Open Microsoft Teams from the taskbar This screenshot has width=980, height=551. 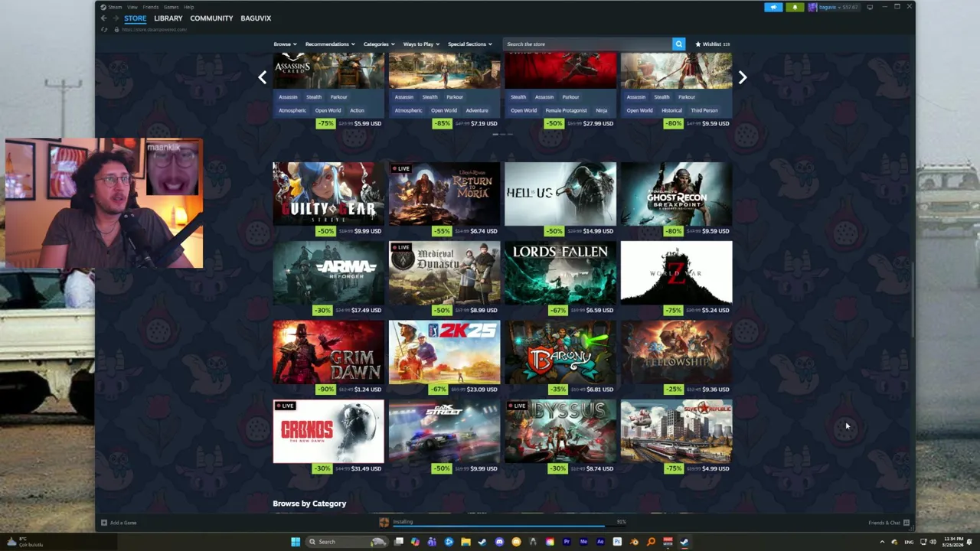[x=432, y=542]
